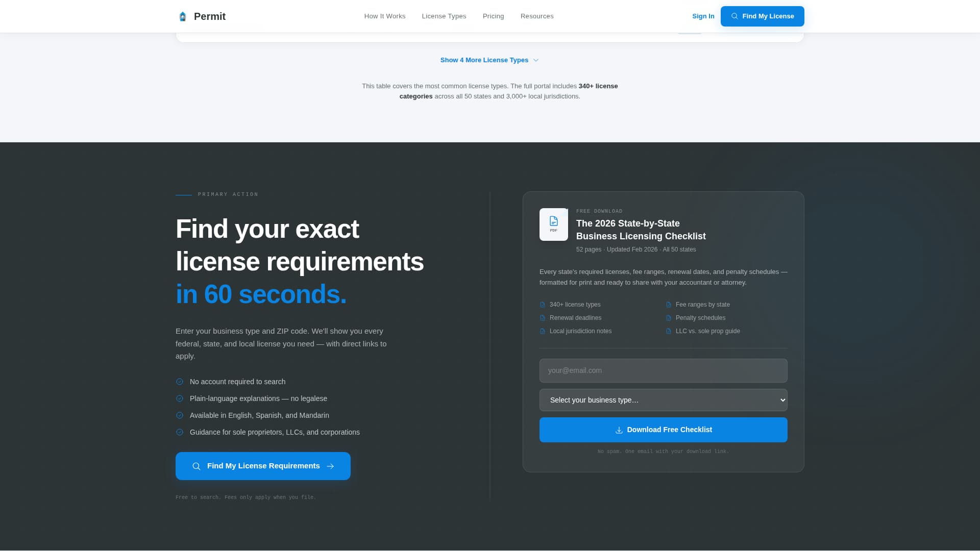Click the file icon beside Penalty schedules

[x=669, y=318]
